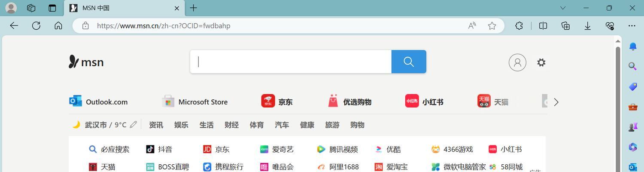Open the Extensions puzzle icon
This screenshot has height=172, width=644.
(x=519, y=26)
